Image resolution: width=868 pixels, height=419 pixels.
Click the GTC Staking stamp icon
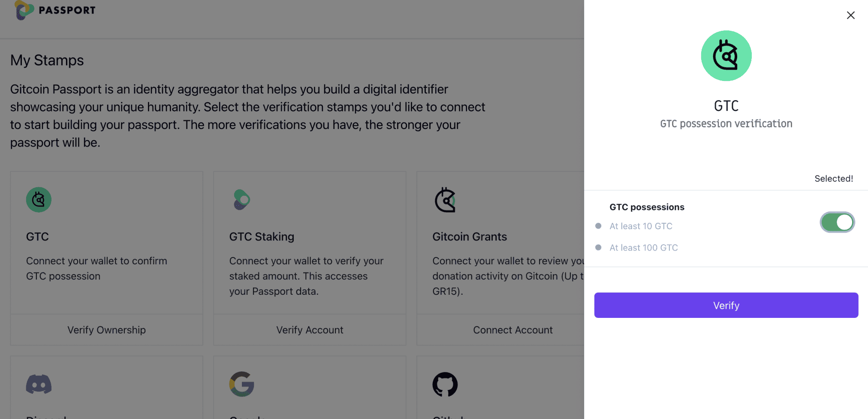pos(242,200)
